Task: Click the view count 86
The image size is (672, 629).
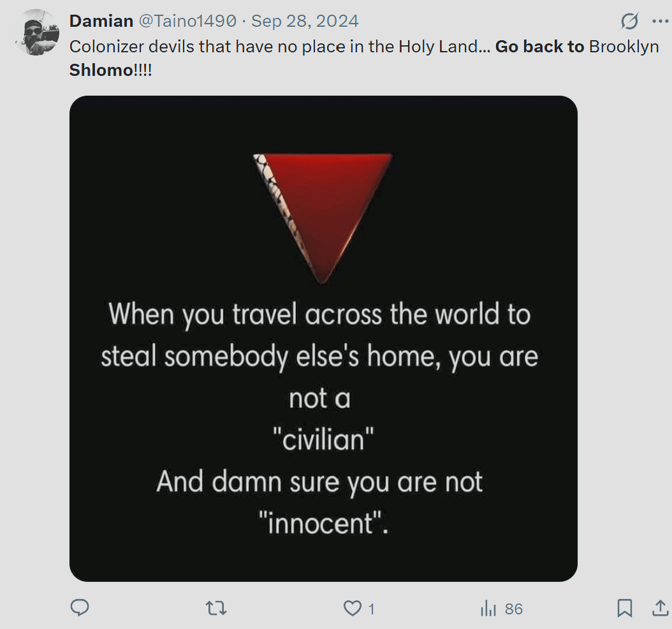Action: coord(513,609)
